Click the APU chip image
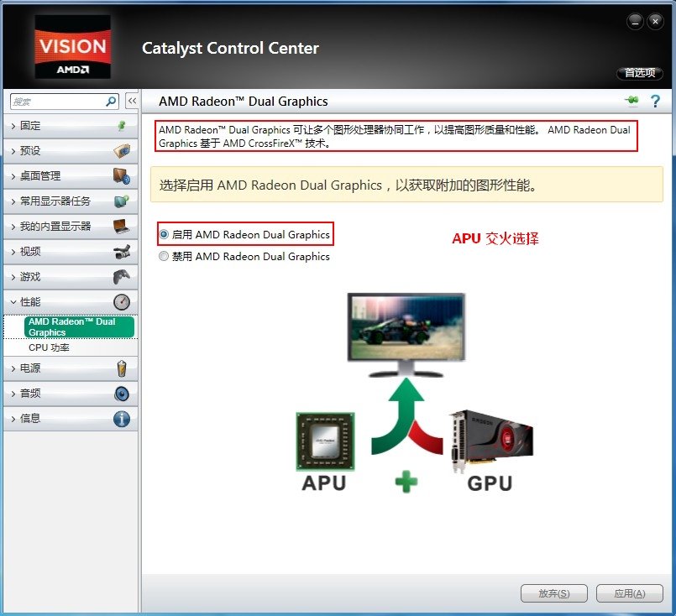This screenshot has height=616, width=676. tap(325, 441)
